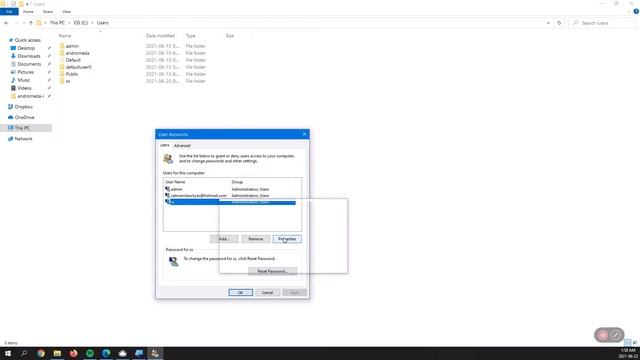Image resolution: width=640 pixels, height=360 pixels.
Task: Open Pictures in navigation pane
Action: point(25,72)
